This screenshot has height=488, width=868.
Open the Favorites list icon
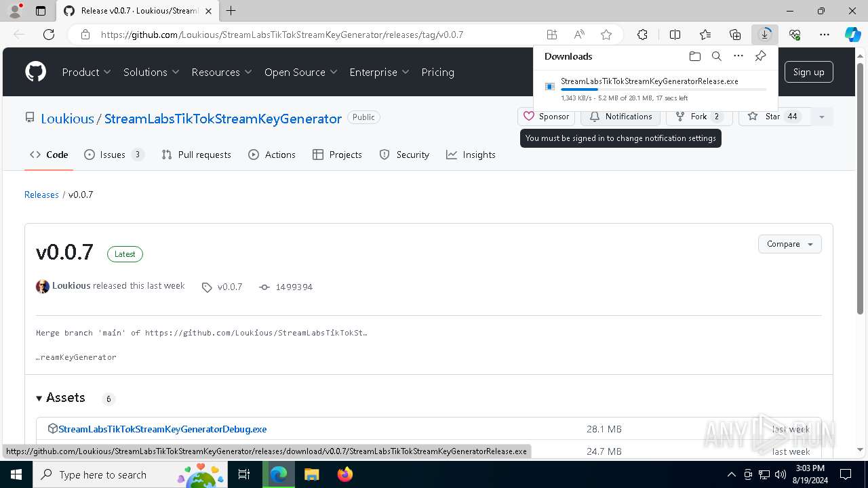[705, 35]
